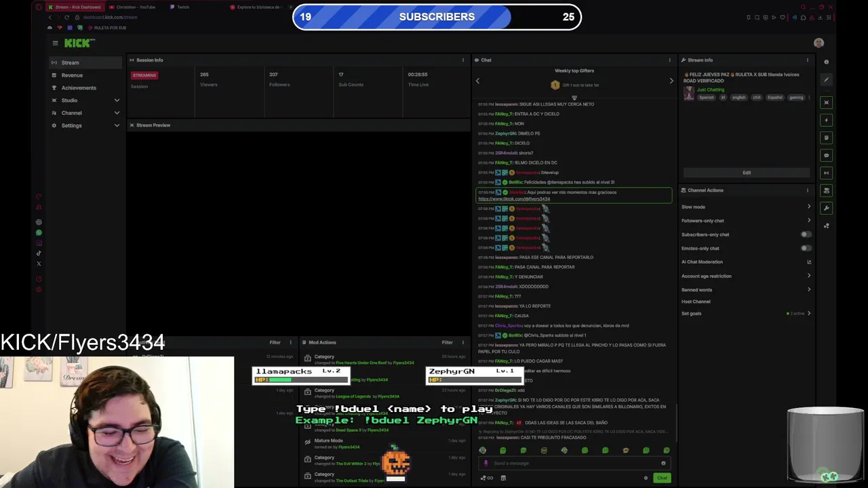Viewport: 868px width, 488px height.
Task: Toggle the document widget in right toolbar
Action: 826,138
